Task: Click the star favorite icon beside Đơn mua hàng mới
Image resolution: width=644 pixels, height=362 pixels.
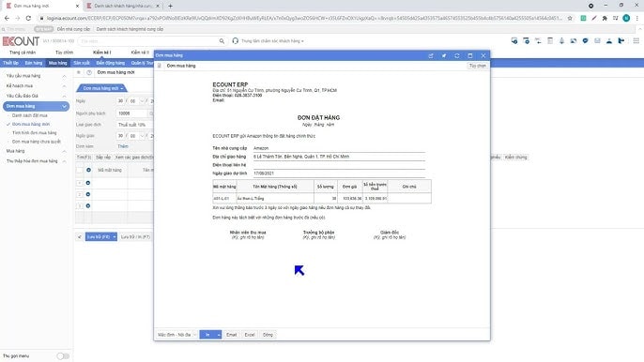Action: tap(79, 72)
